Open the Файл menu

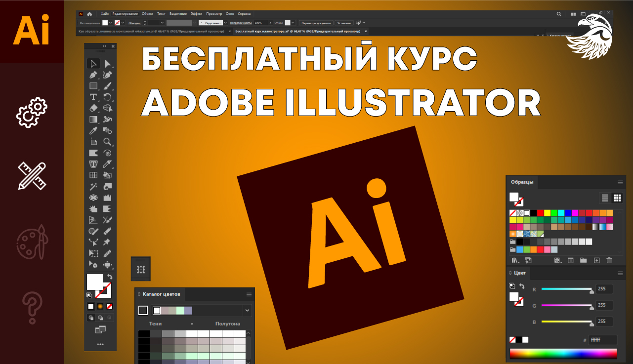pos(104,14)
